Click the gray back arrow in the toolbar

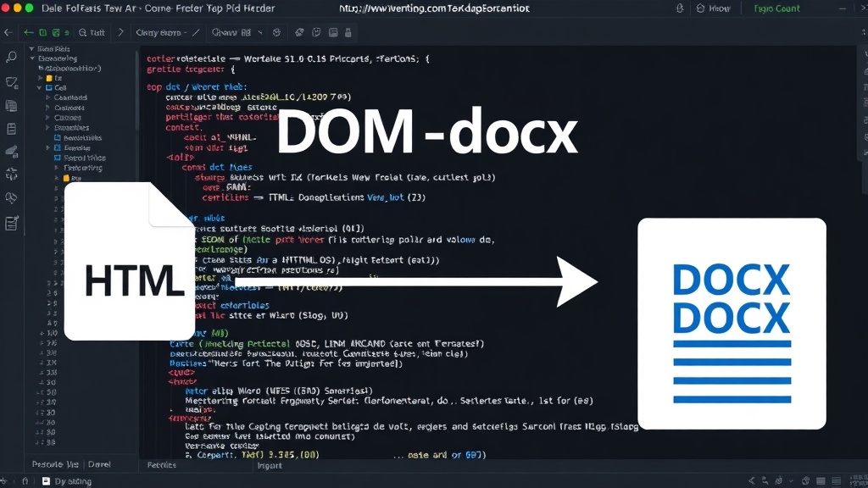[8, 33]
